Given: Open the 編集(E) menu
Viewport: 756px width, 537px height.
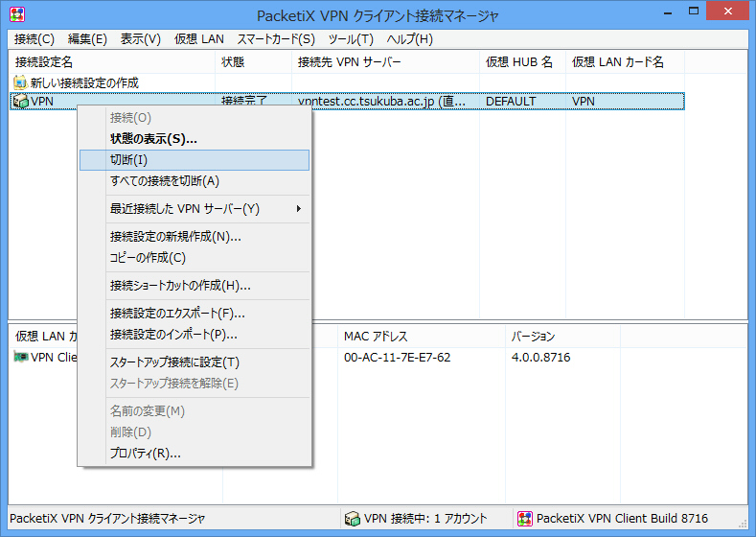Looking at the screenshot, I should coord(87,39).
